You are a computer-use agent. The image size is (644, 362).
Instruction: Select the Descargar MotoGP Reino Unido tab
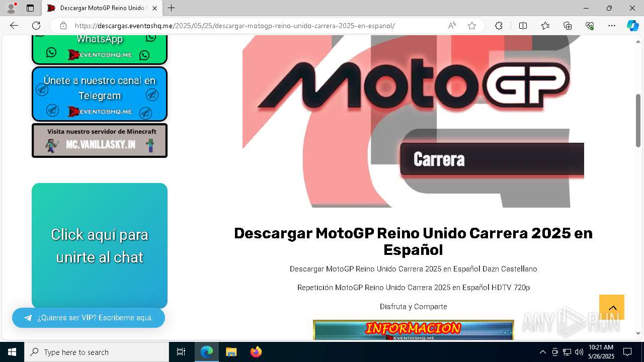pyautogui.click(x=102, y=8)
